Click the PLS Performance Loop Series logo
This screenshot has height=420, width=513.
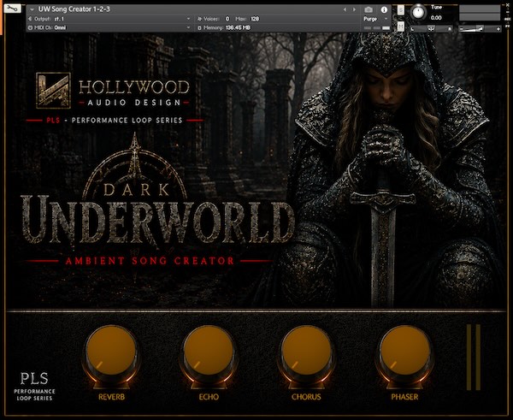pyautogui.click(x=34, y=387)
